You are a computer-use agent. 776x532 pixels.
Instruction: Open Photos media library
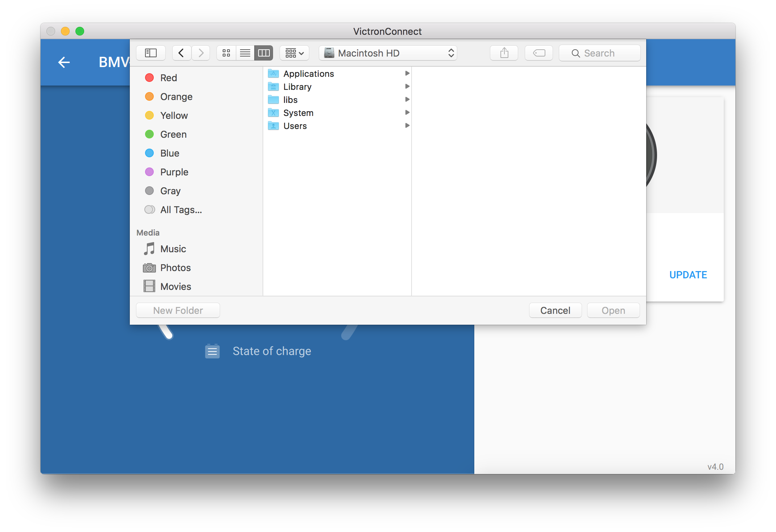point(175,268)
